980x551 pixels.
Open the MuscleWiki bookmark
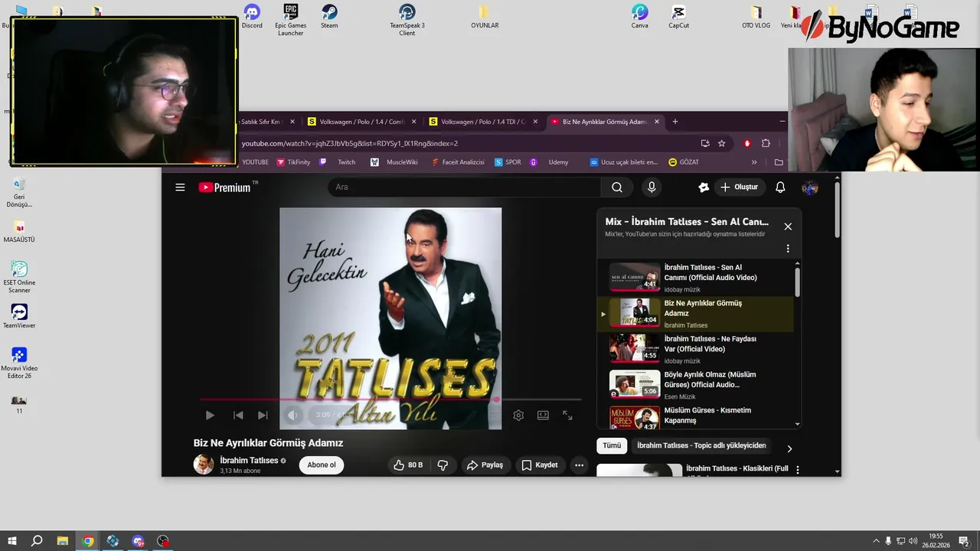[x=394, y=162]
